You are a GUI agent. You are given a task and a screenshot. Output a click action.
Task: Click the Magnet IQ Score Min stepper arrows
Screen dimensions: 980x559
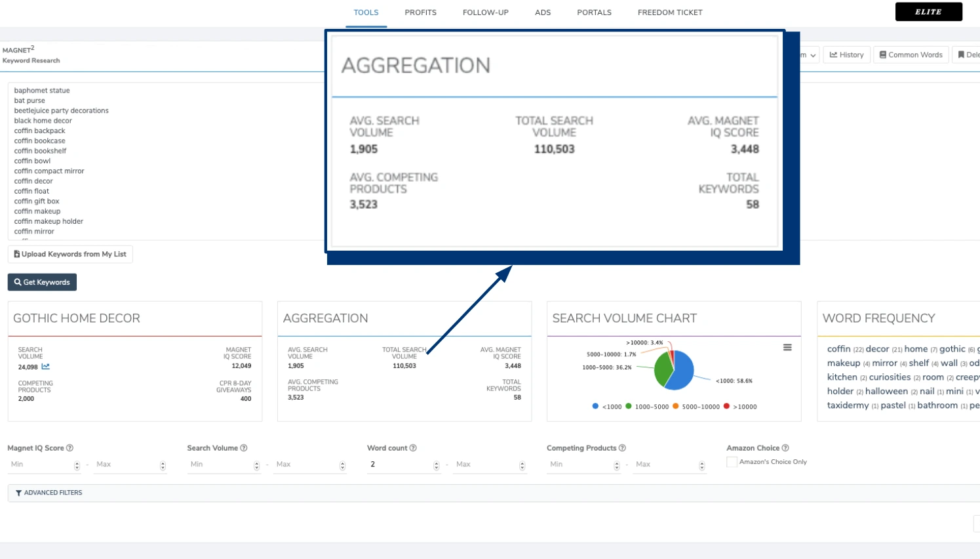click(77, 465)
